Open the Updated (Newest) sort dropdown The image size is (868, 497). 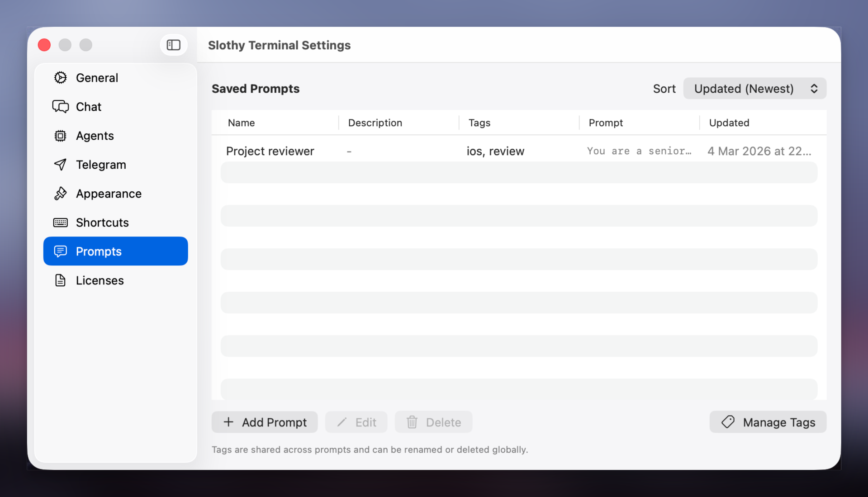754,88
